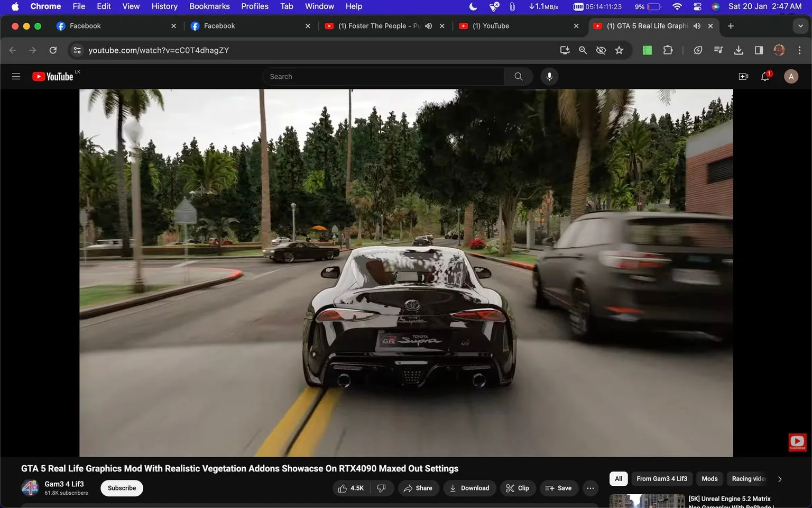Go to YouTube home via logo
Image resolution: width=812 pixels, height=508 pixels.
pos(53,77)
